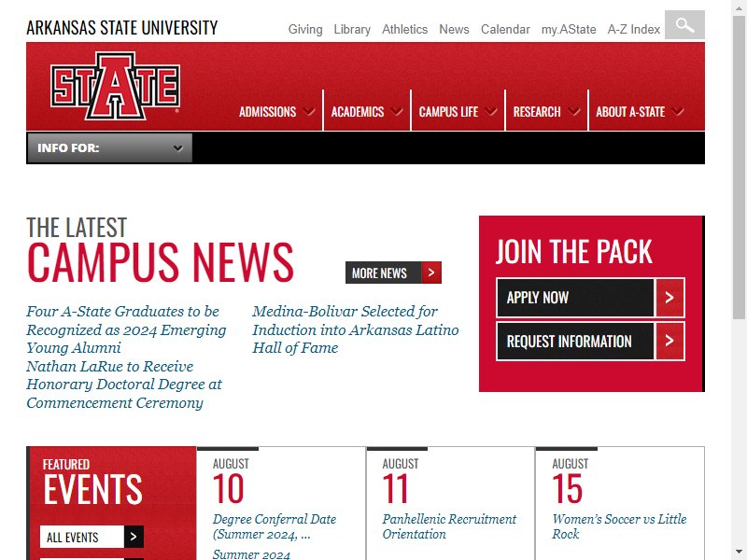Click the A-State logo

tap(115, 86)
